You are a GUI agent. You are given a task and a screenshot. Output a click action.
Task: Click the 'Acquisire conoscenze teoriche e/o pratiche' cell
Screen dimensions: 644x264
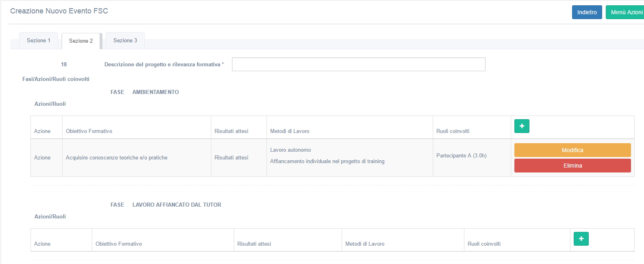pyautogui.click(x=117, y=158)
